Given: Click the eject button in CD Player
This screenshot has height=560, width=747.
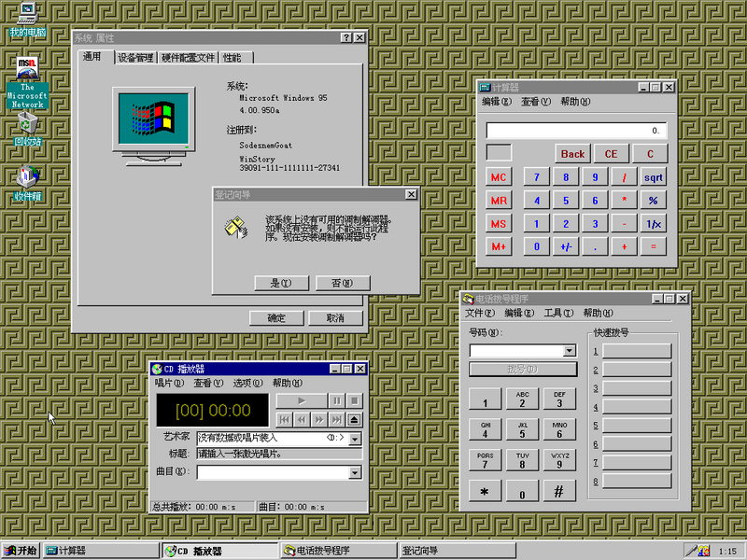Looking at the screenshot, I should pos(354,419).
